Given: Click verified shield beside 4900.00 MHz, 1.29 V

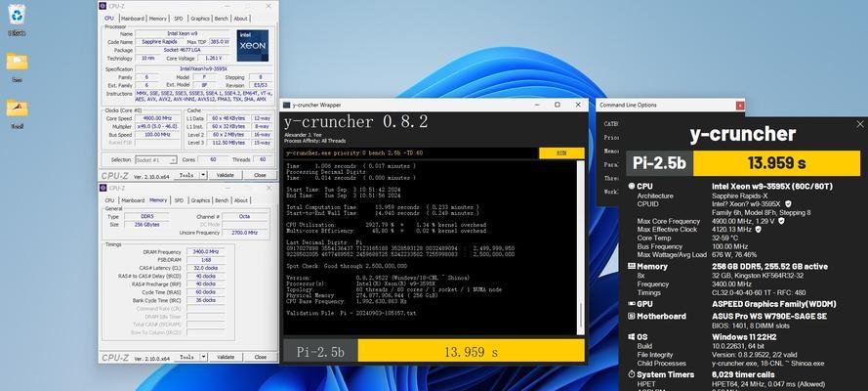Looking at the screenshot, I should [781, 220].
